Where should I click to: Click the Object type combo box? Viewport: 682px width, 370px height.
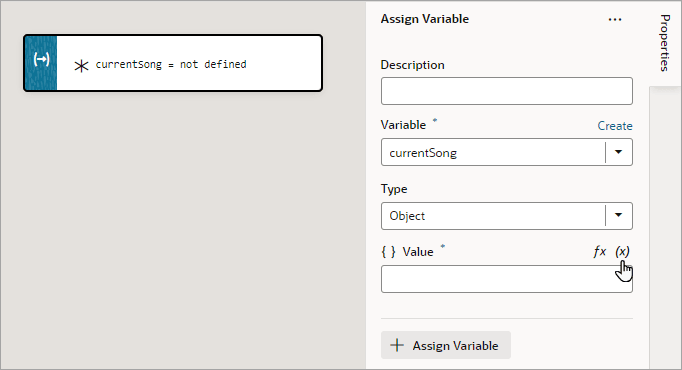[x=507, y=216]
